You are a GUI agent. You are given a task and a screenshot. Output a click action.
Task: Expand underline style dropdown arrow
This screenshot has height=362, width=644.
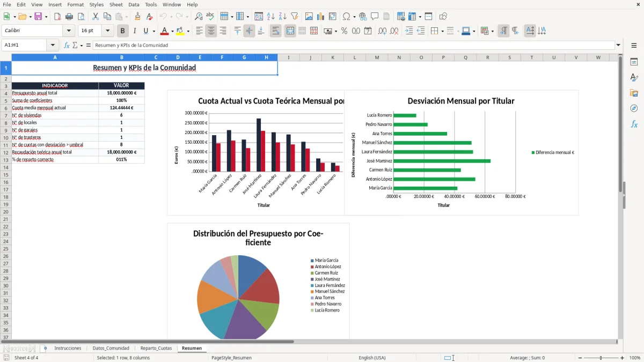[153, 31]
